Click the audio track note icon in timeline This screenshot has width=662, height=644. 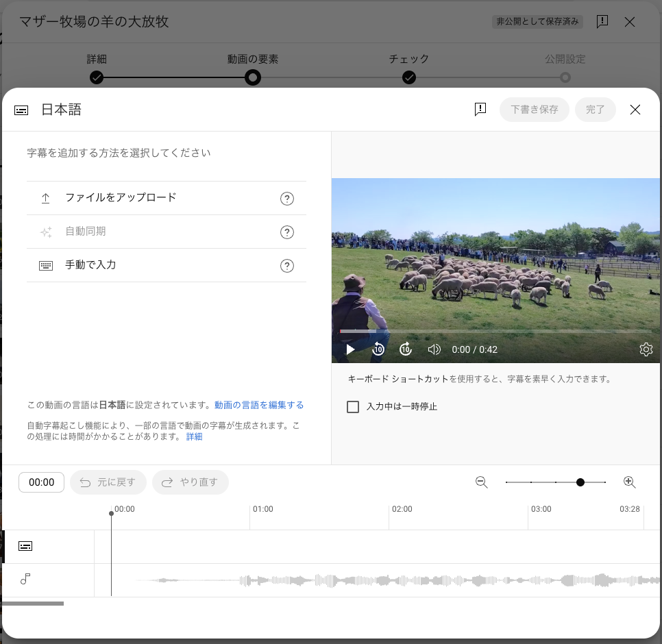click(25, 579)
